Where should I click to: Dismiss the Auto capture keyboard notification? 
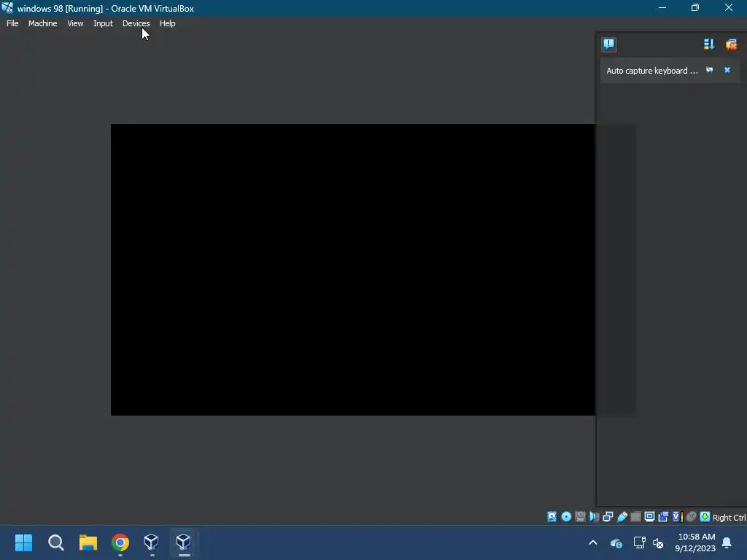(727, 70)
